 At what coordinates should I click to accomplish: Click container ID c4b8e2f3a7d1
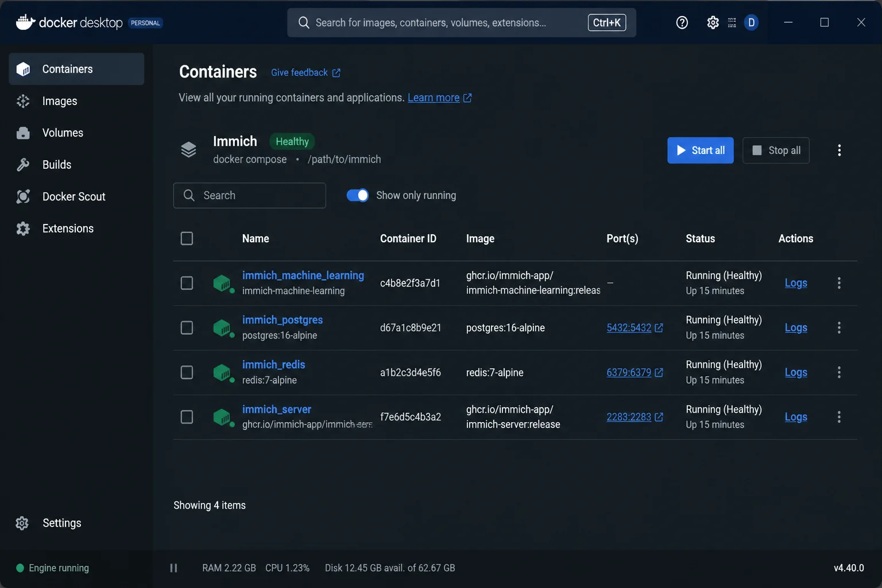(x=410, y=283)
